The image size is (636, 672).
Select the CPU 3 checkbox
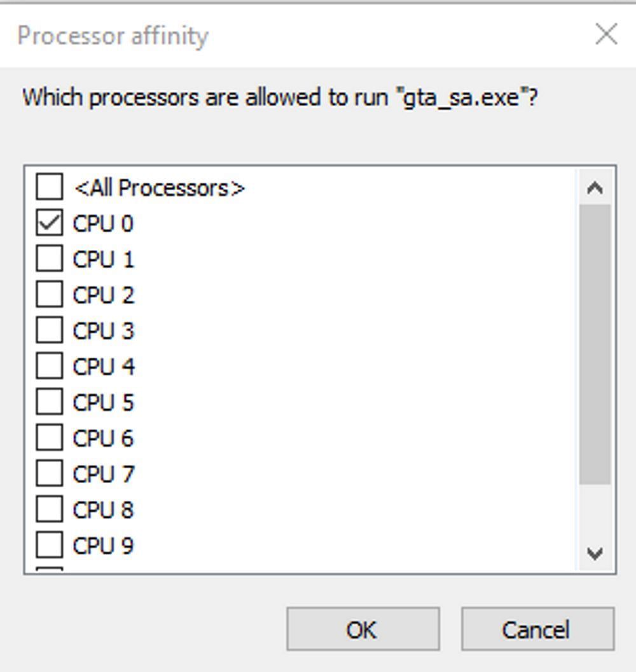point(50,330)
